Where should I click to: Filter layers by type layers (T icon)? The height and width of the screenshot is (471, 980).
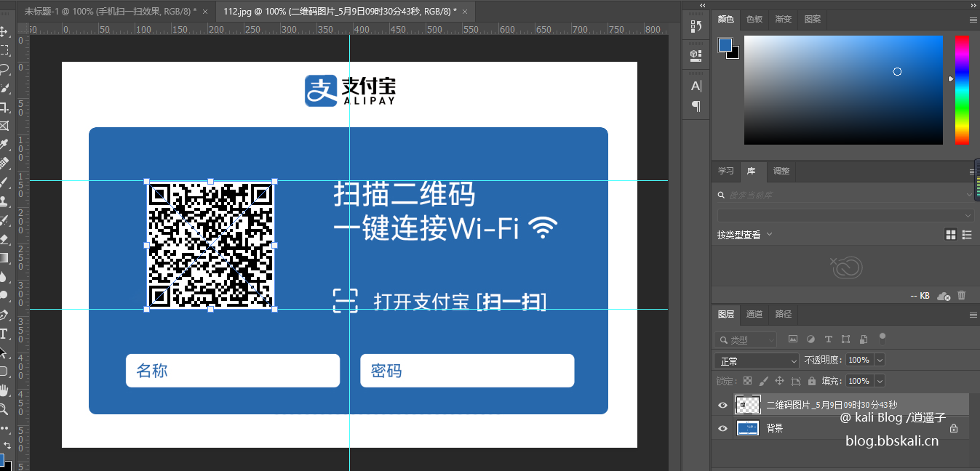tap(828, 339)
